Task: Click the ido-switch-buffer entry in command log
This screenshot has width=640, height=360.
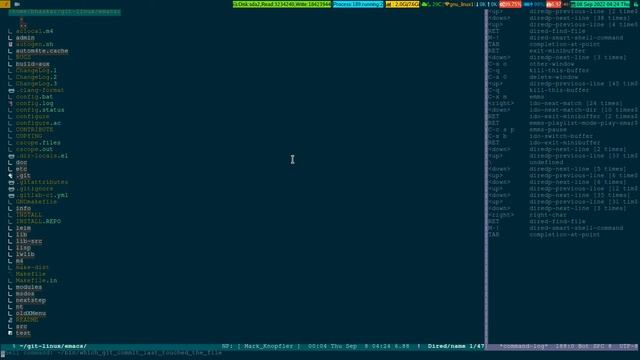Action: 561,136
